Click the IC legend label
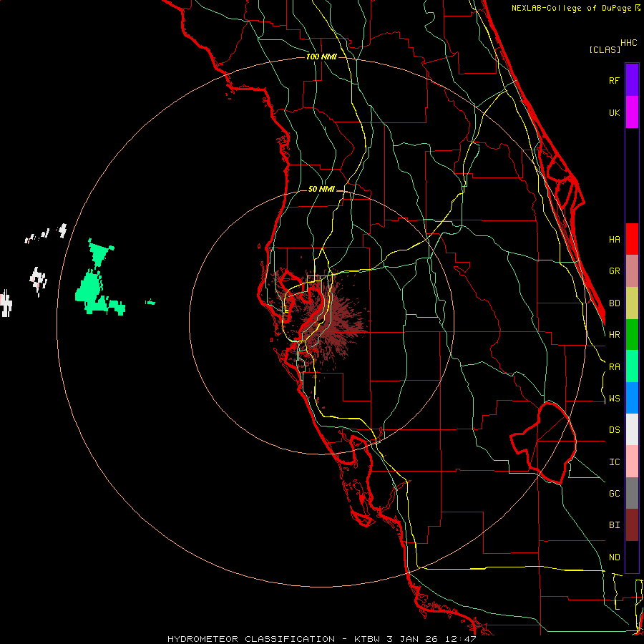Viewport: 644px width, 644px height. pyautogui.click(x=615, y=462)
